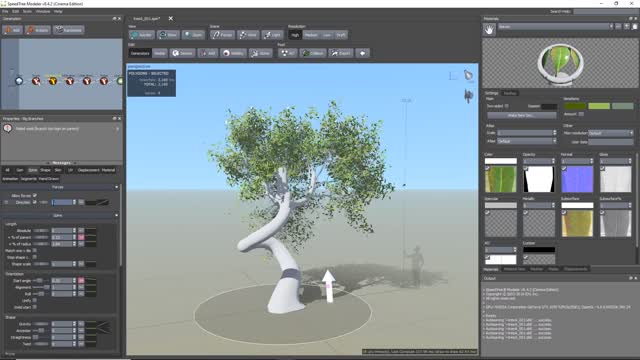Viewport: 640px width, 360px height.
Task: Click the Make New Set button
Action: (521, 116)
